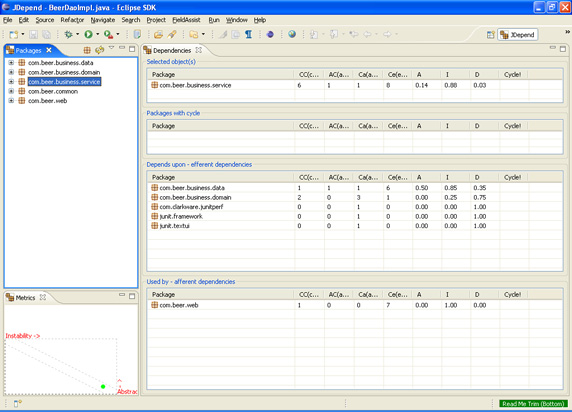Click the refresh icon in Packages panel
The height and width of the screenshot is (412, 572).
[99, 50]
